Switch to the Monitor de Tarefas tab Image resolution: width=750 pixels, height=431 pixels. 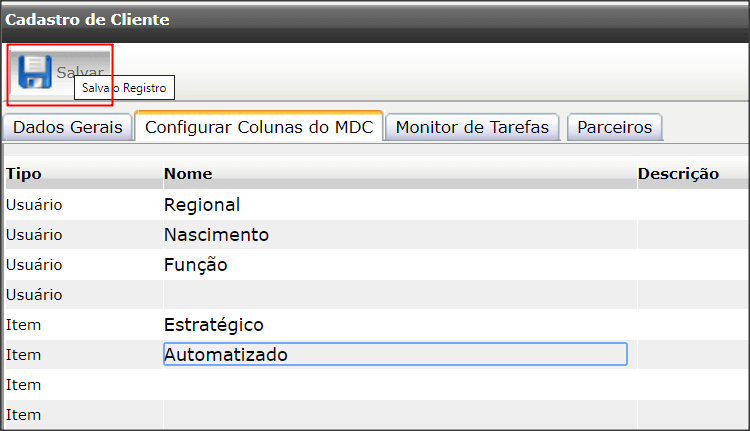point(472,127)
